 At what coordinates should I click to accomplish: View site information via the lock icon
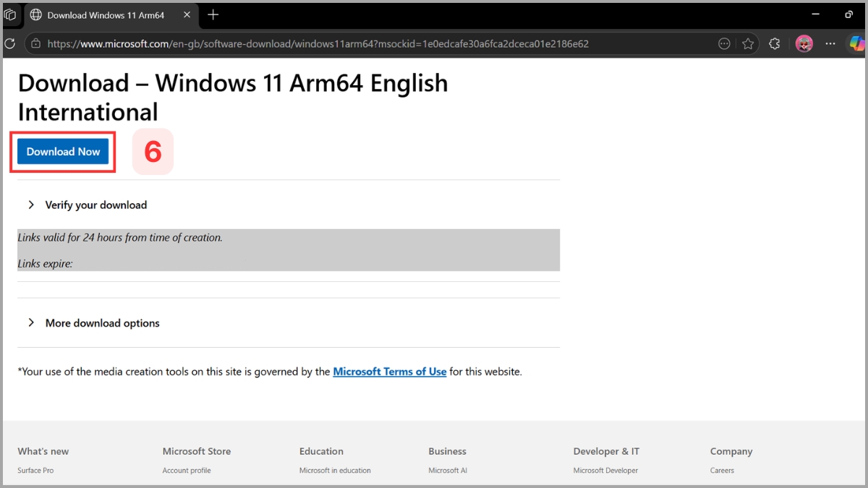pos(35,43)
